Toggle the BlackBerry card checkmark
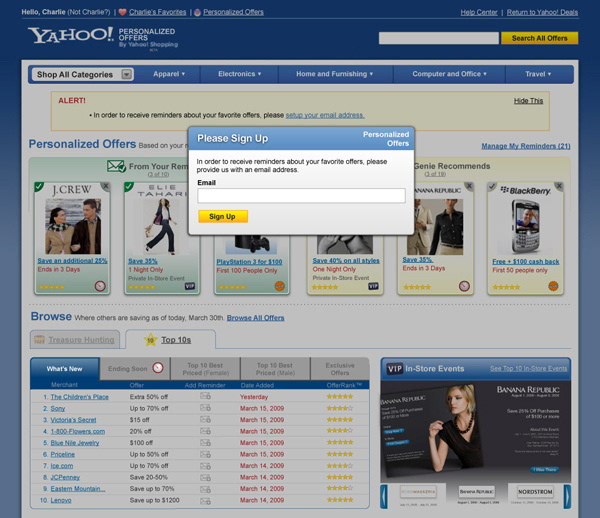The height and width of the screenshot is (518, 600). 492,187
